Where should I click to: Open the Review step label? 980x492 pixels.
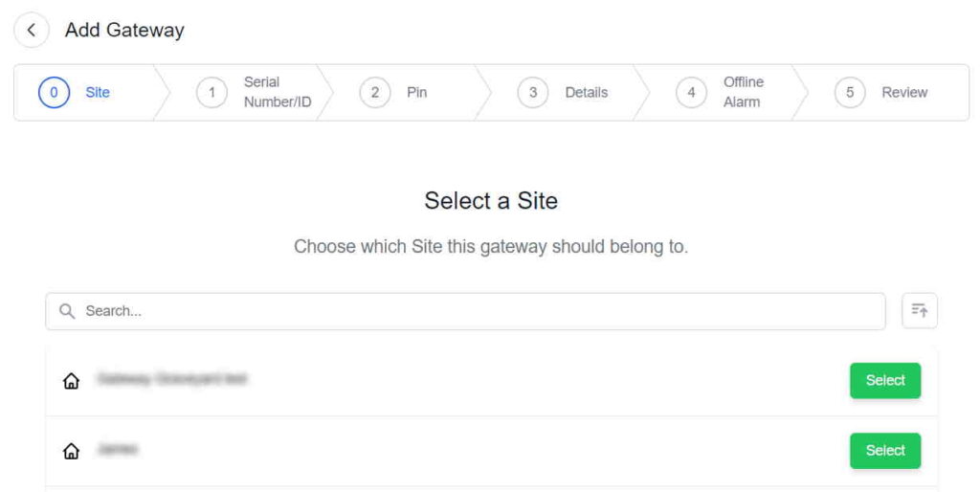point(904,93)
